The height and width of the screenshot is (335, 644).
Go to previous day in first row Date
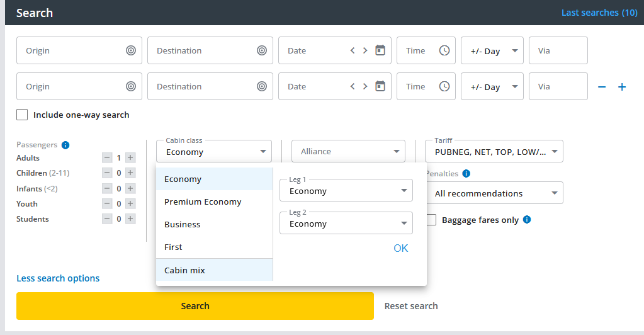[353, 50]
